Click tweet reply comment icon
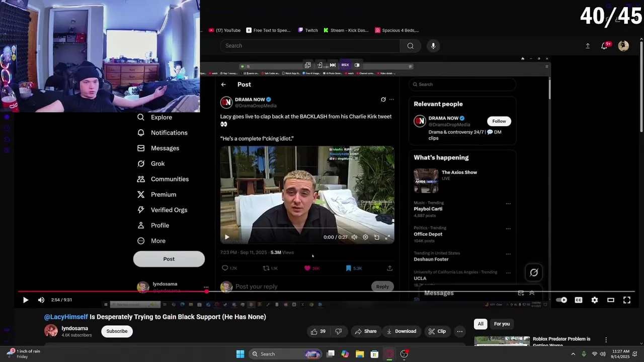 coord(225,268)
